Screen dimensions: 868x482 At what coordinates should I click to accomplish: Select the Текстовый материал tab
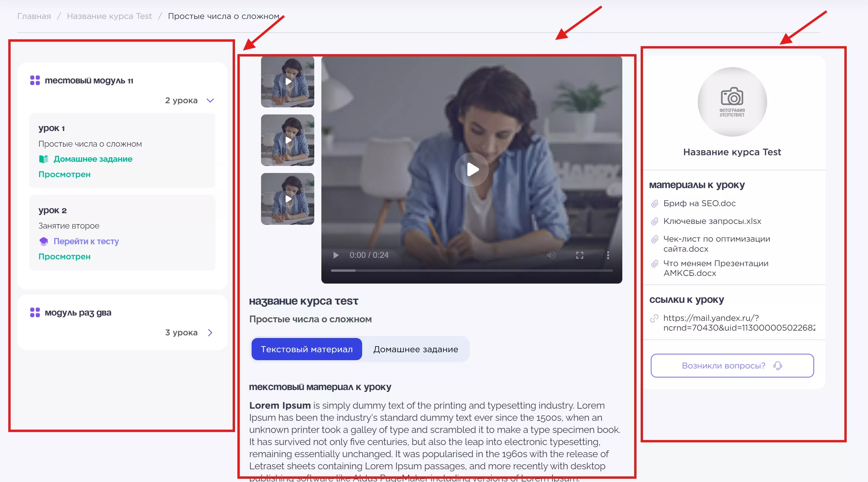[307, 349]
